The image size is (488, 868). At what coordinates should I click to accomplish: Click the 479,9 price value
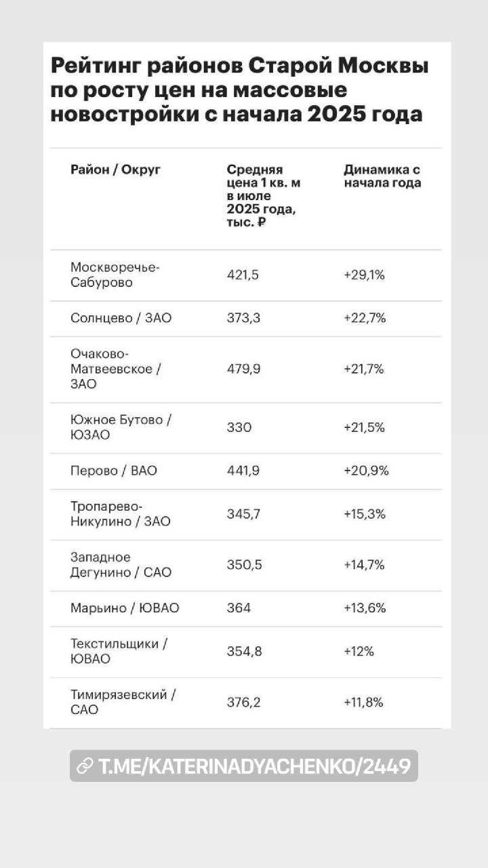(x=244, y=370)
